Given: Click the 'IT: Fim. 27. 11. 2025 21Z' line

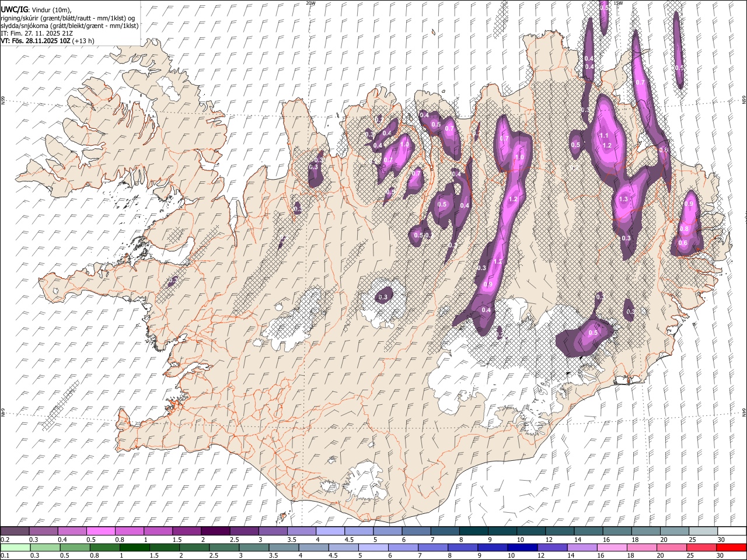Looking at the screenshot, I should 37,33.
